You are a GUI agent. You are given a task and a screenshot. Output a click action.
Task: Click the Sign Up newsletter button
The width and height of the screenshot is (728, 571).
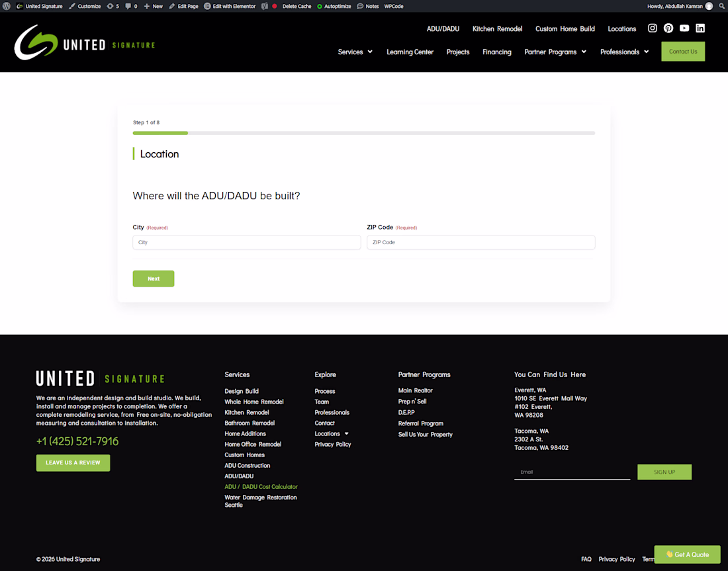click(664, 472)
